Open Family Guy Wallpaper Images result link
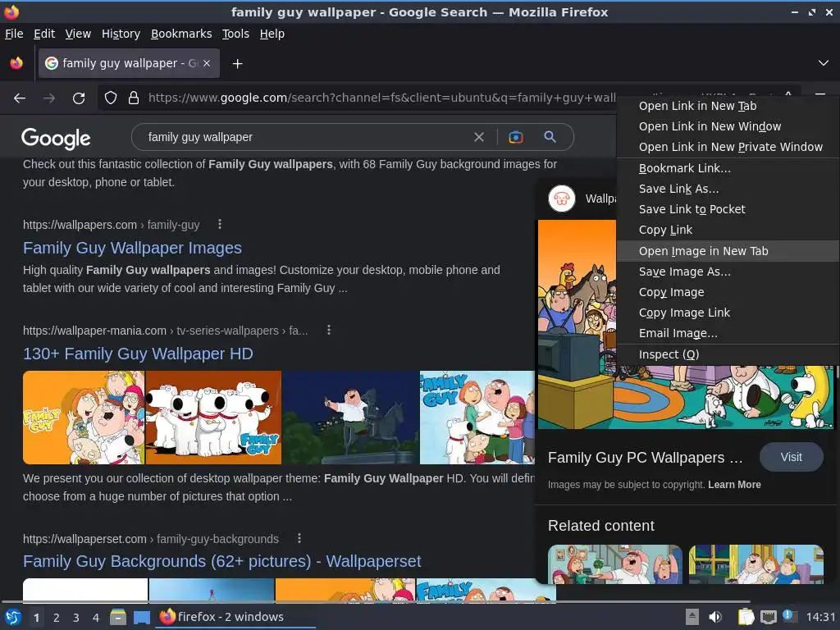The image size is (840, 630). [x=132, y=248]
